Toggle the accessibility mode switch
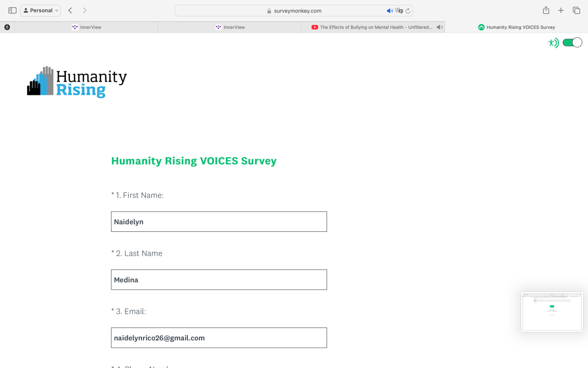Image resolution: width=588 pixels, height=368 pixels. point(572,43)
